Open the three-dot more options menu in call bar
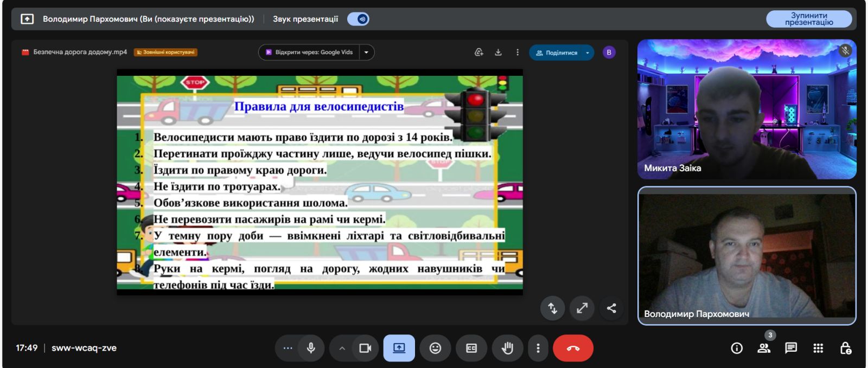This screenshot has width=868, height=368. point(538,348)
